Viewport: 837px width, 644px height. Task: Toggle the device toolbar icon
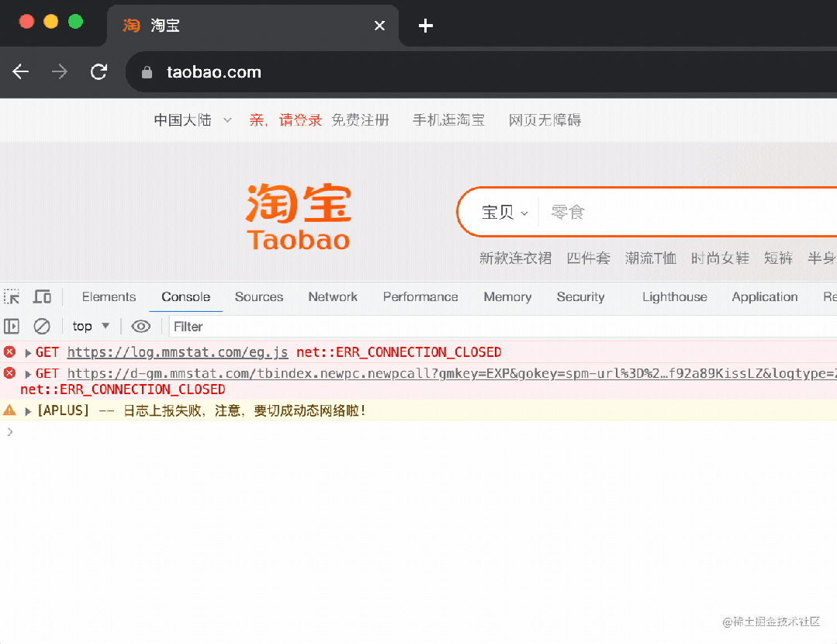[x=42, y=296]
